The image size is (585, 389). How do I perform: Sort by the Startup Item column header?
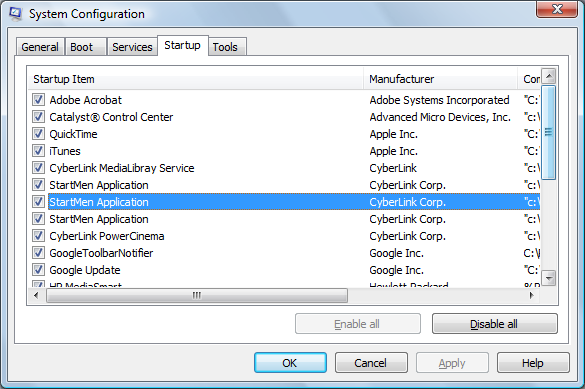[x=196, y=79]
